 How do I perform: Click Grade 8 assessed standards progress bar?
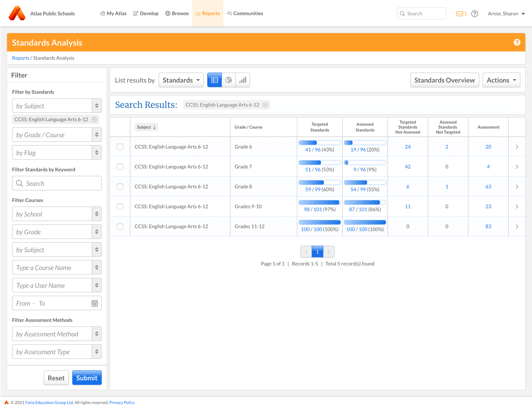coord(365,182)
